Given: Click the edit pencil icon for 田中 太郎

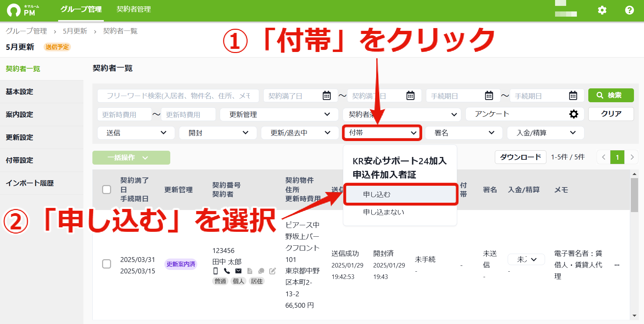Looking at the screenshot, I should tap(273, 271).
